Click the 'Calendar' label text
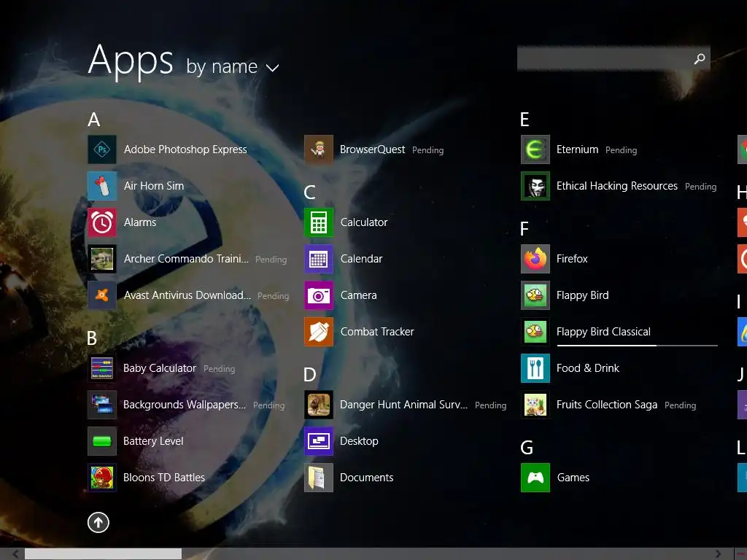The height and width of the screenshot is (560, 747). tap(361, 259)
